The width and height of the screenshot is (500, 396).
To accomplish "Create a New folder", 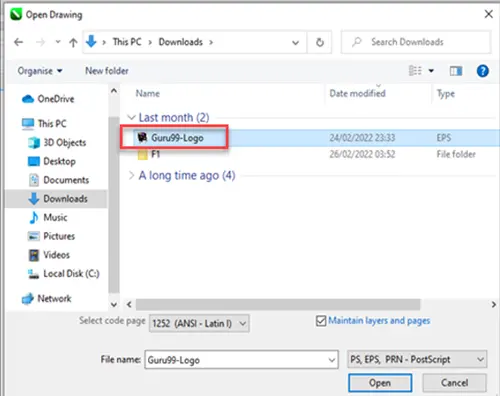I will (x=107, y=71).
